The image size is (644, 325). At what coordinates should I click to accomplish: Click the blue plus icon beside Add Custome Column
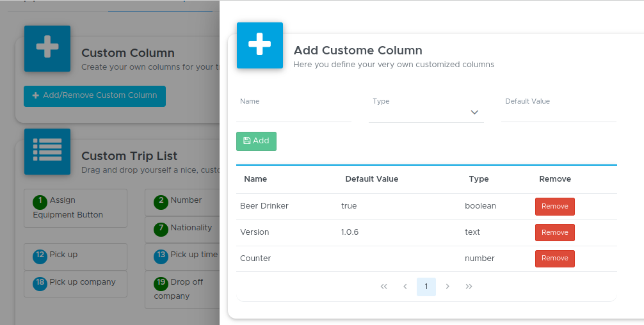tap(259, 45)
